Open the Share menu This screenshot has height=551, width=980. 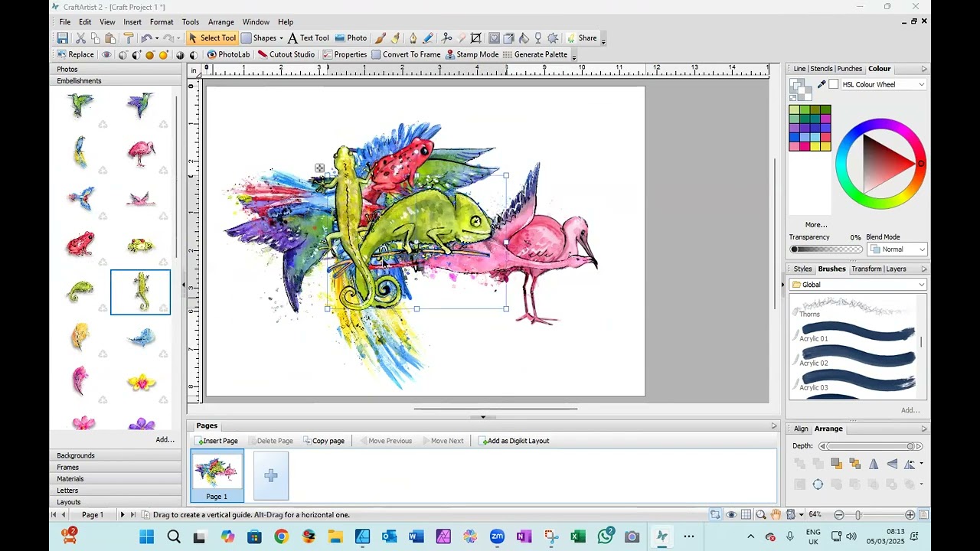[582, 38]
